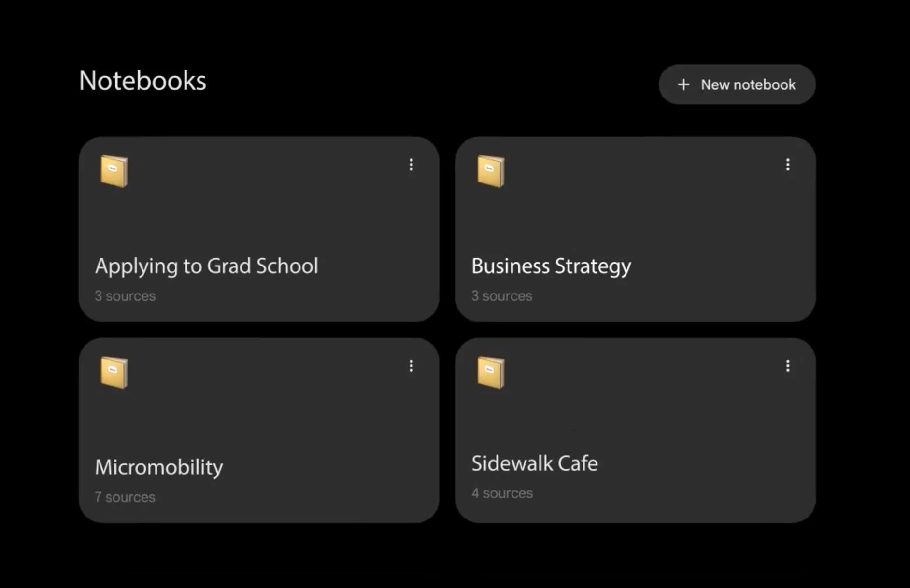The height and width of the screenshot is (588, 910).
Task: Click the Applying to Grad School notebook icon
Action: point(114,170)
